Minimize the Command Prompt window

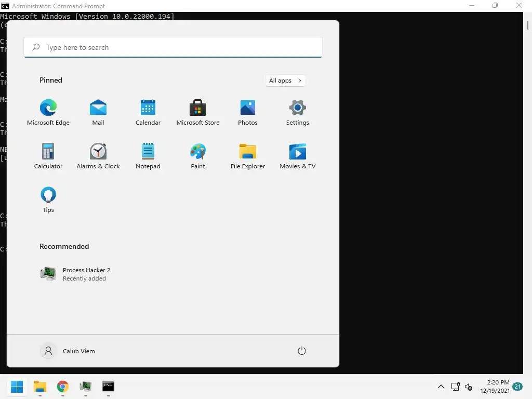click(472, 5)
